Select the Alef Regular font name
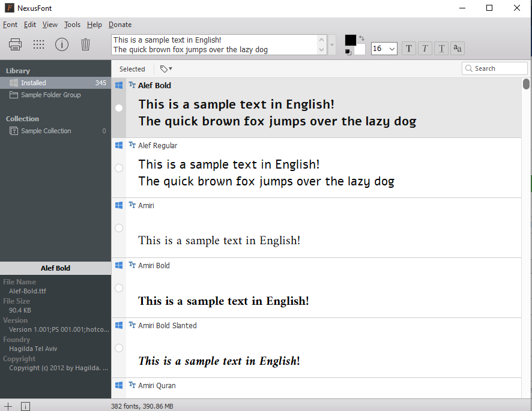Screen dimensions: 532x411 157,145
